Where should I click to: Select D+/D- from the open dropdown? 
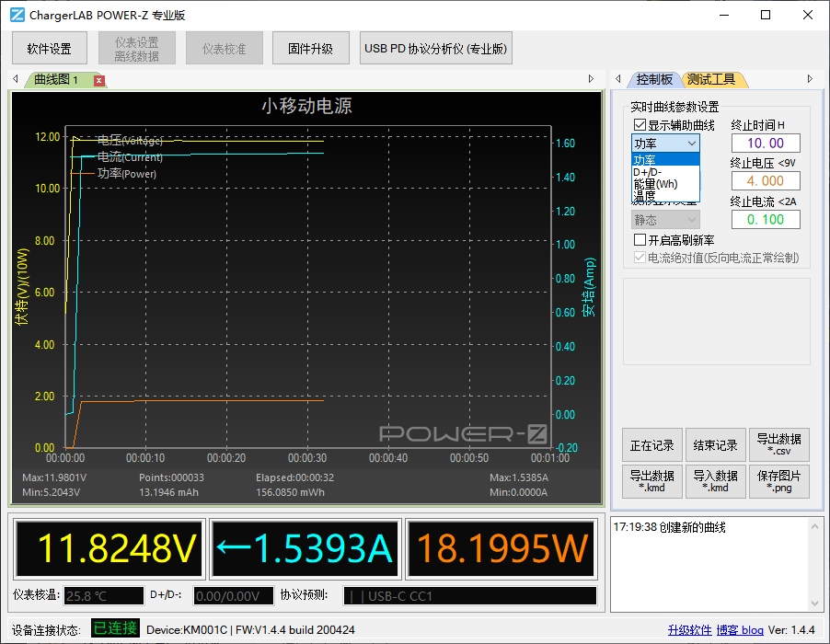[647, 171]
